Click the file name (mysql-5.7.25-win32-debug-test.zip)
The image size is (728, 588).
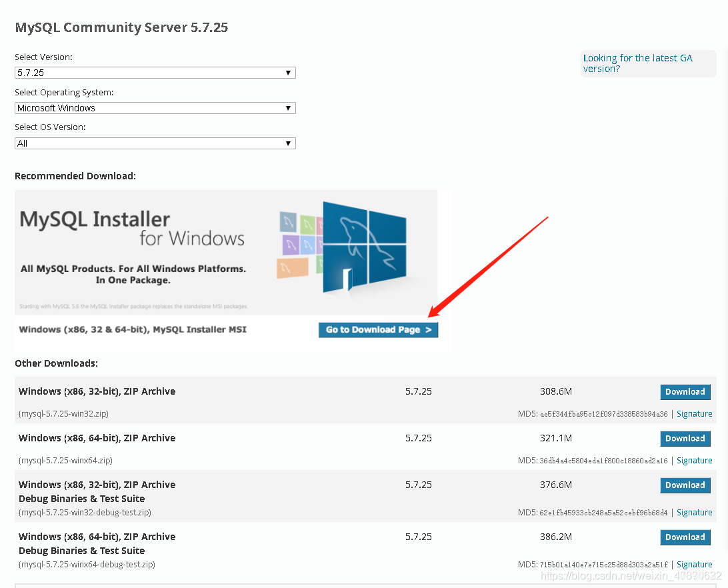[85, 512]
